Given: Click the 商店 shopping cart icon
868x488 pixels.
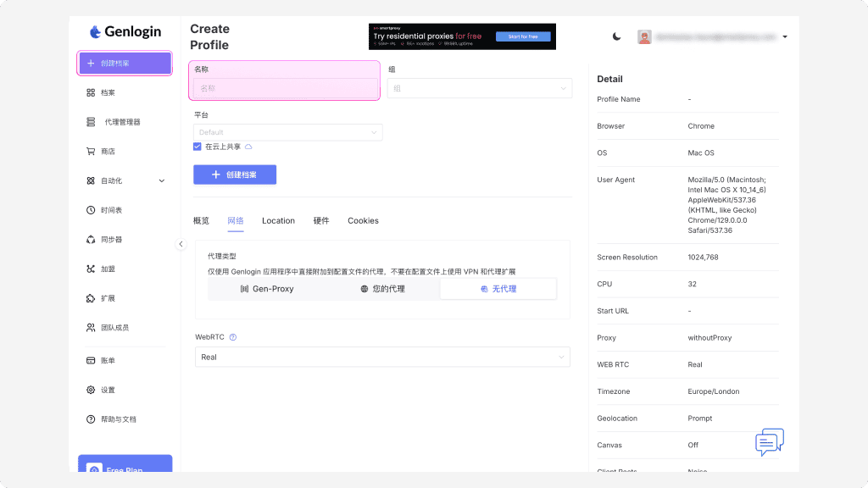Looking at the screenshot, I should pyautogui.click(x=91, y=152).
